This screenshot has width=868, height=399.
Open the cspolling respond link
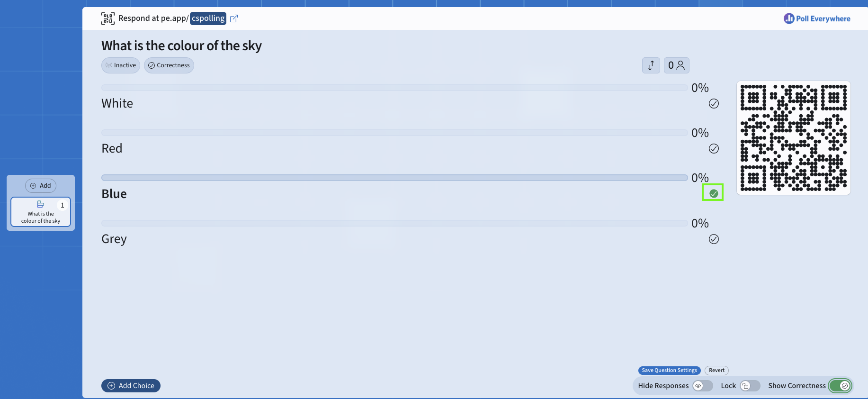tap(208, 18)
